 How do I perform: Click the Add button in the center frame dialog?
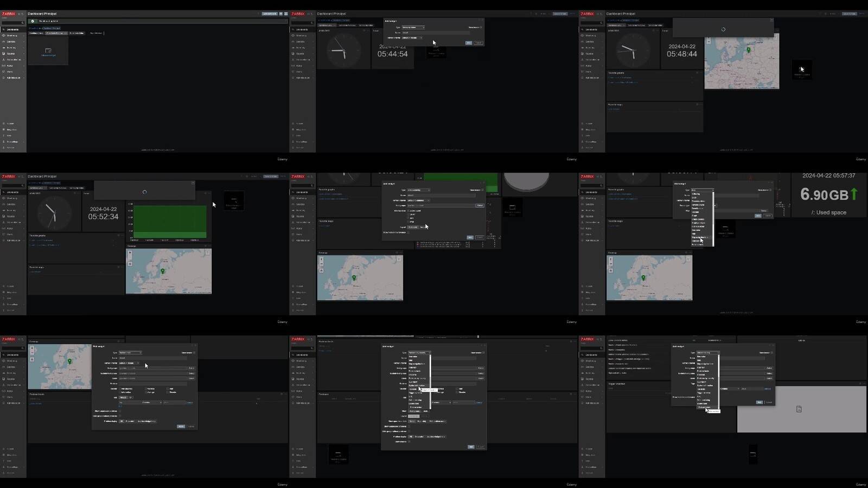point(470,237)
